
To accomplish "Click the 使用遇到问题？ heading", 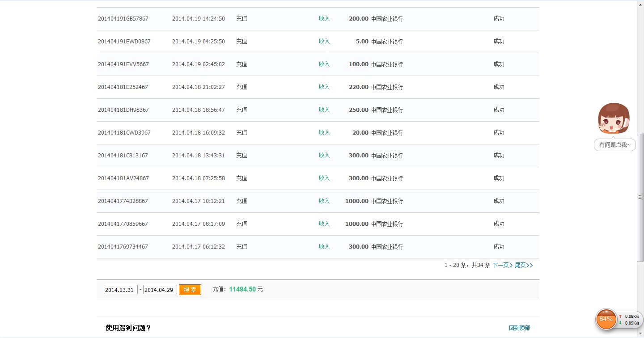I will point(128,328).
